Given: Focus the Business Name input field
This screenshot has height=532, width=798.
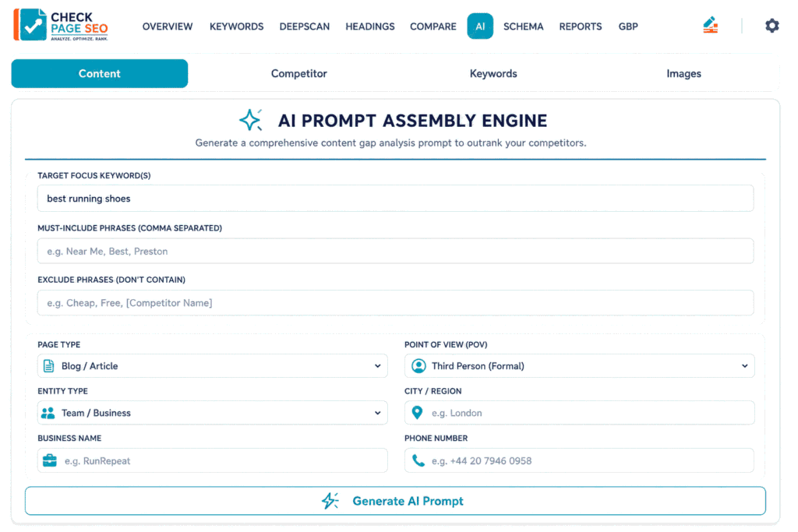Looking at the screenshot, I should (213, 461).
